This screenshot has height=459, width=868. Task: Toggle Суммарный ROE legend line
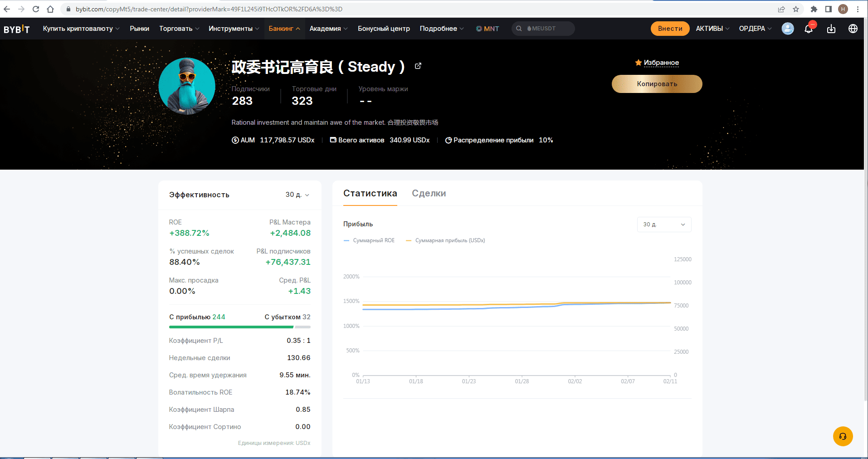point(369,240)
